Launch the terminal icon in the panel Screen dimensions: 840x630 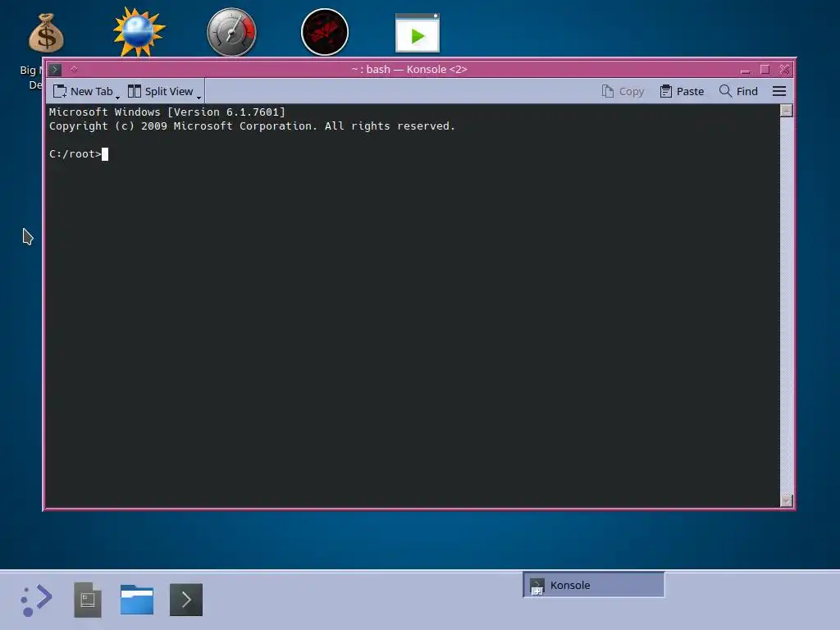coord(186,600)
